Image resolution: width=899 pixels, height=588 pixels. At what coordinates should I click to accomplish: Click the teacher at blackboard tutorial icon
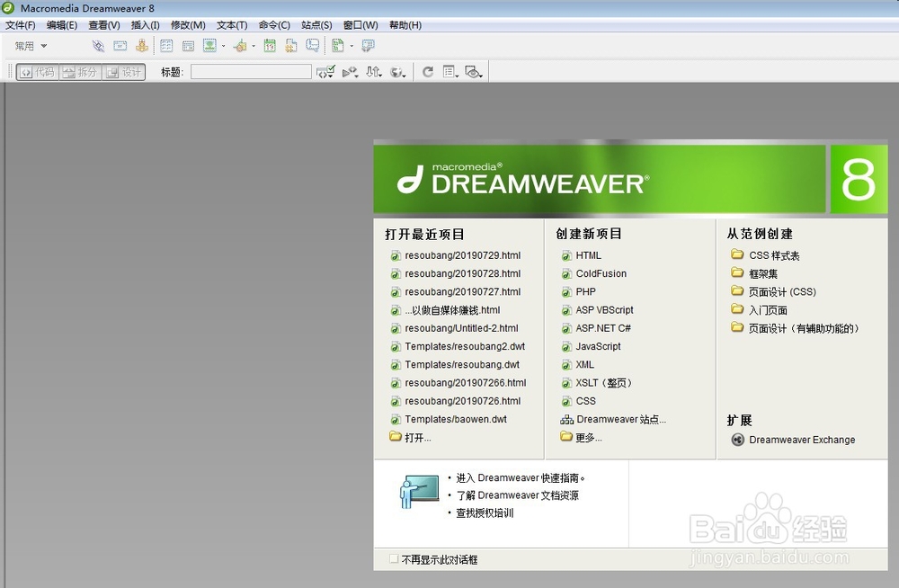(x=419, y=492)
